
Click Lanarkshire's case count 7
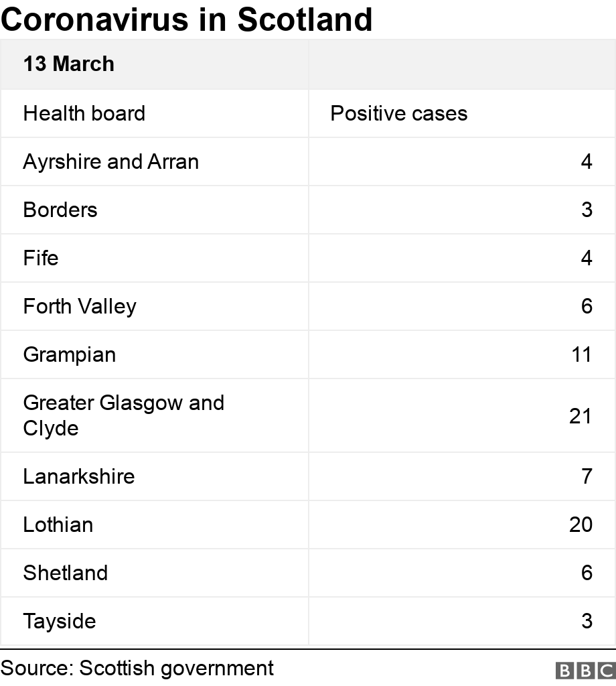point(587,476)
